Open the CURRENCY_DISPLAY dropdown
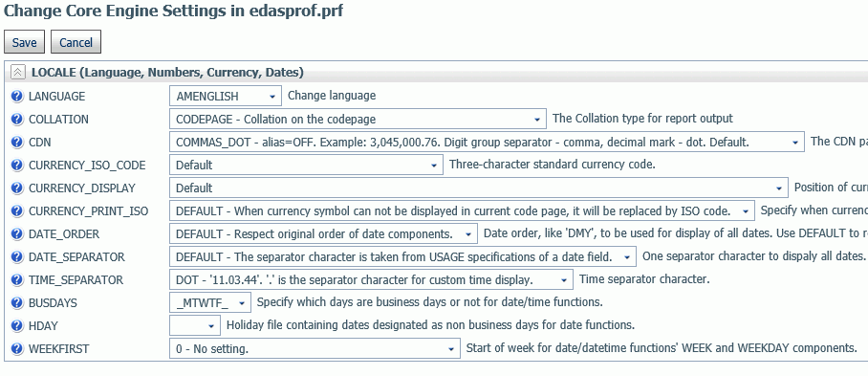 coord(478,188)
